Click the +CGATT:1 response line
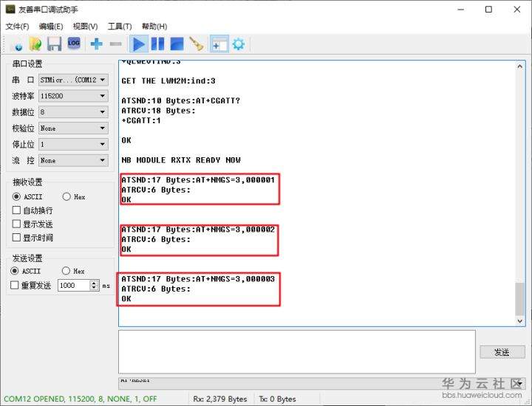Viewport: 532px width, 406px height. [141, 120]
